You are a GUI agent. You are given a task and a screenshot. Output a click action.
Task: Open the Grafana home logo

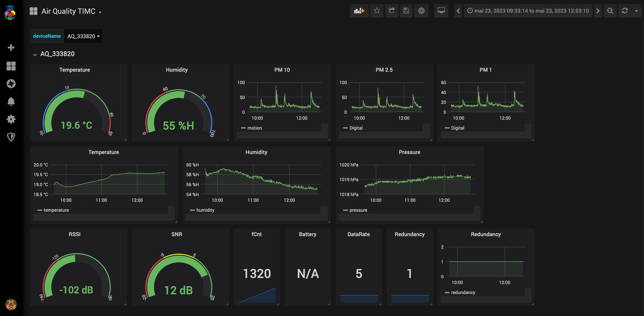[x=10, y=12]
